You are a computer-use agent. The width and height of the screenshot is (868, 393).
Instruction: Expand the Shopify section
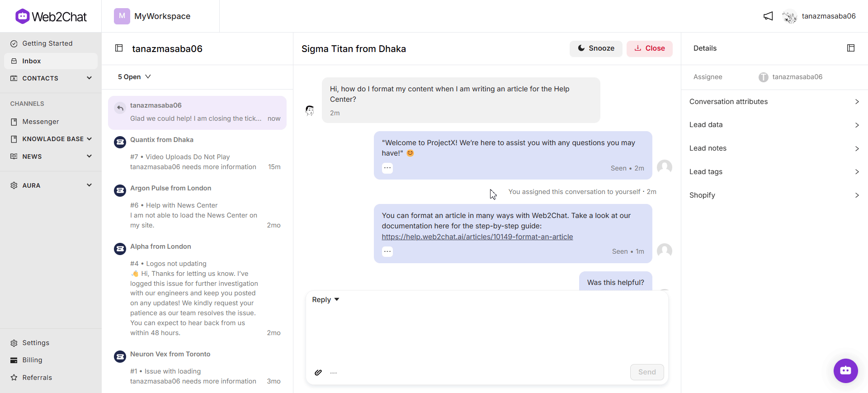774,195
